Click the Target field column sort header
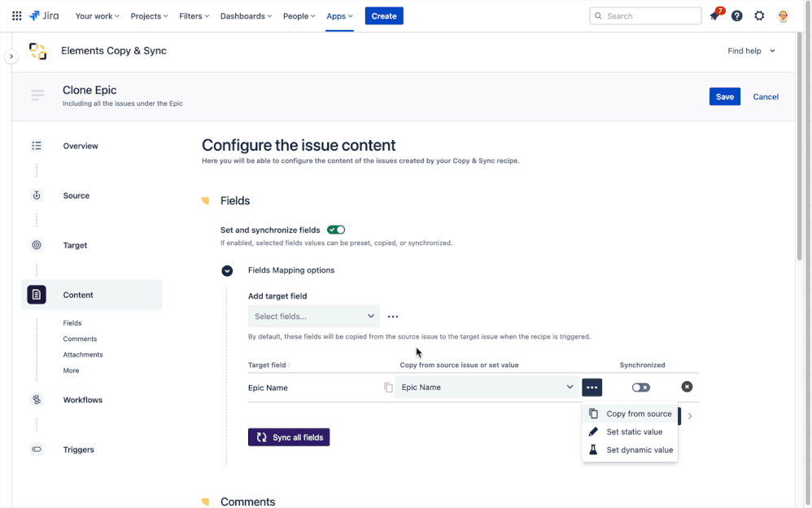 268,365
